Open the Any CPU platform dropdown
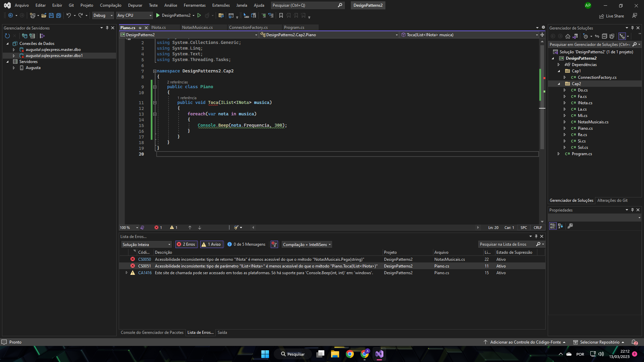Viewport: 644px width, 362px height. pos(135,15)
